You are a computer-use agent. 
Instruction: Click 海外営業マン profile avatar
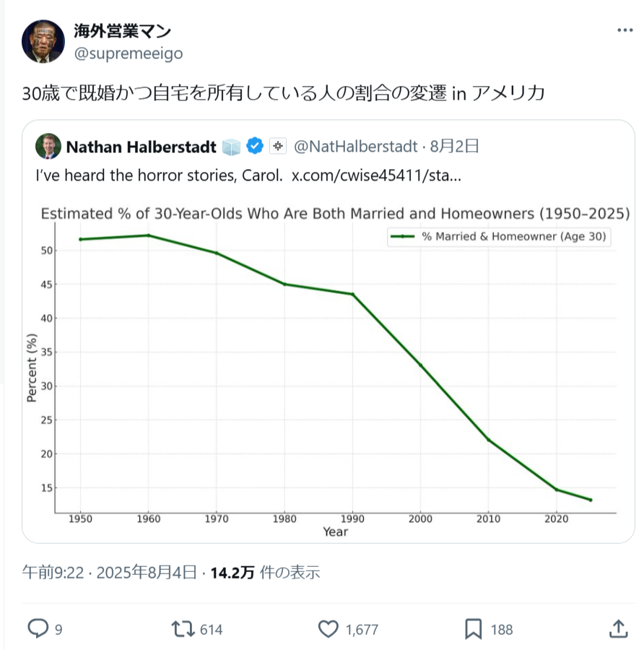(43, 41)
